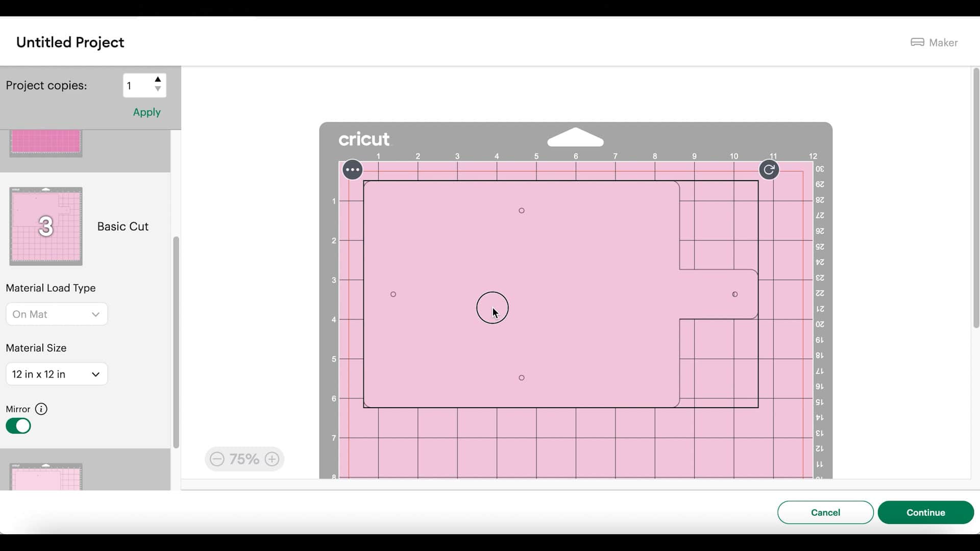Click the Maker machine icon
Viewport: 980px width, 551px height.
[917, 42]
